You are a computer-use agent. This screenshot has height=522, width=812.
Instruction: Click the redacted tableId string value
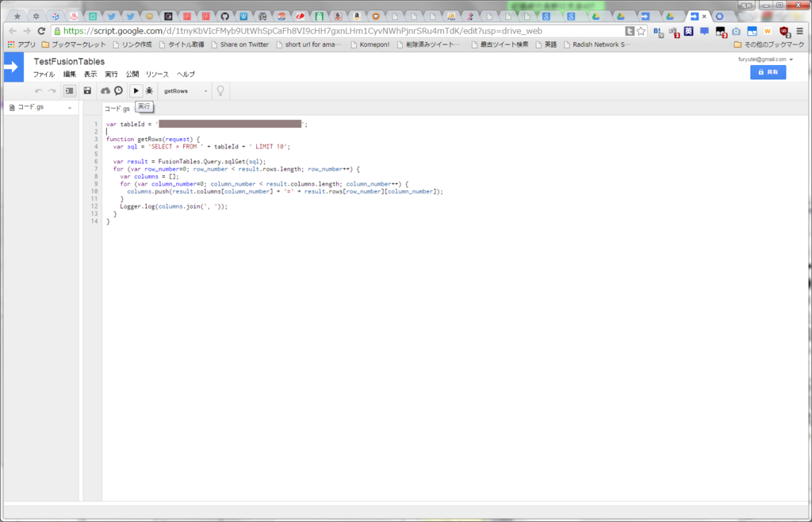coord(230,124)
